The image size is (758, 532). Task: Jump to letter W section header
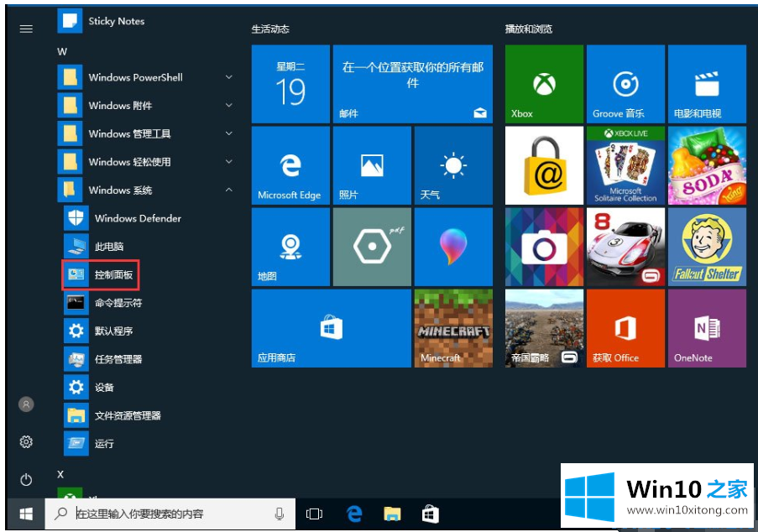62,52
